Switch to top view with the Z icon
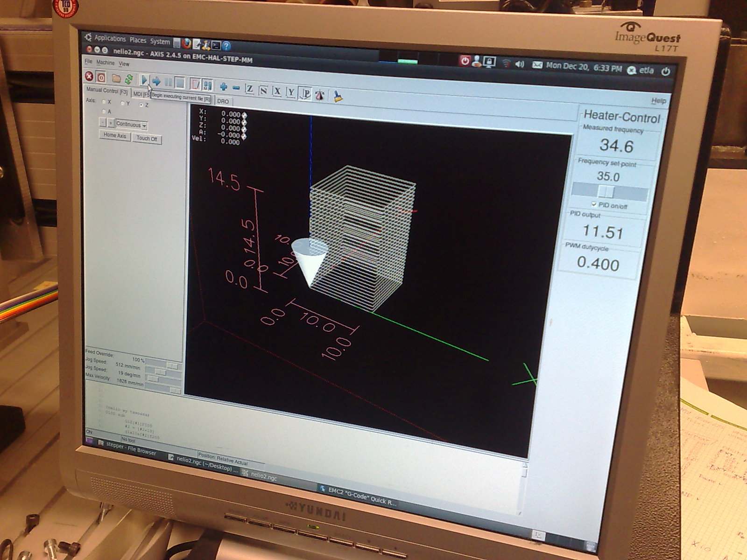This screenshot has height=560, width=747. pyautogui.click(x=250, y=89)
